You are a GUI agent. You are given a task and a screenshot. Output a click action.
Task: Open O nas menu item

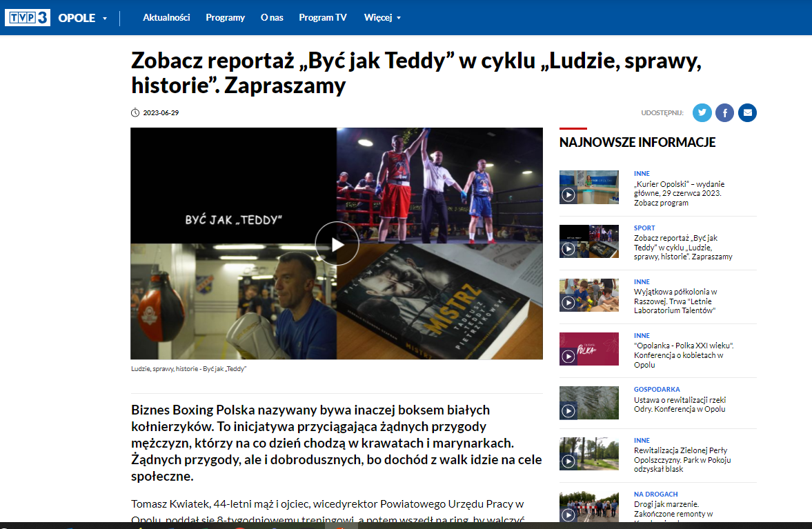tap(272, 18)
